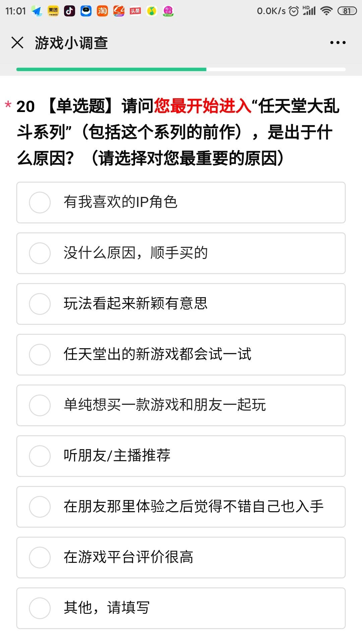The width and height of the screenshot is (362, 644).
Task: Tap the Meituan notification icon
Action: (x=53, y=11)
